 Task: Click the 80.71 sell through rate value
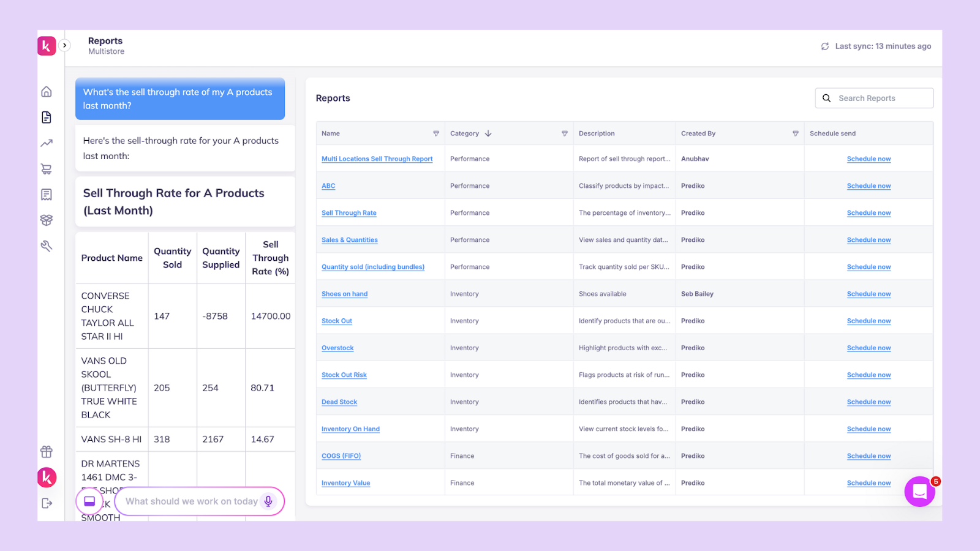click(x=262, y=388)
